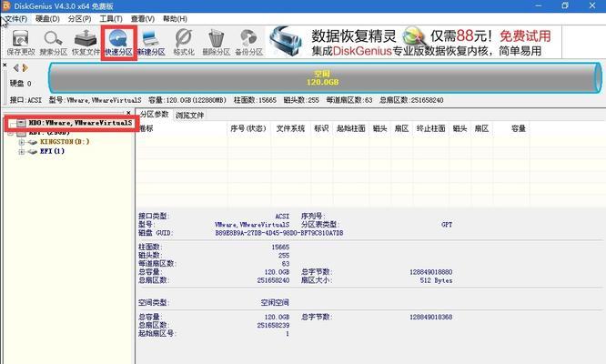Viewport: 606px width, 364px height.
Task: Click the 磁盘 GUID value B89E8B9A-27DB-4D45
Action: 279,233
